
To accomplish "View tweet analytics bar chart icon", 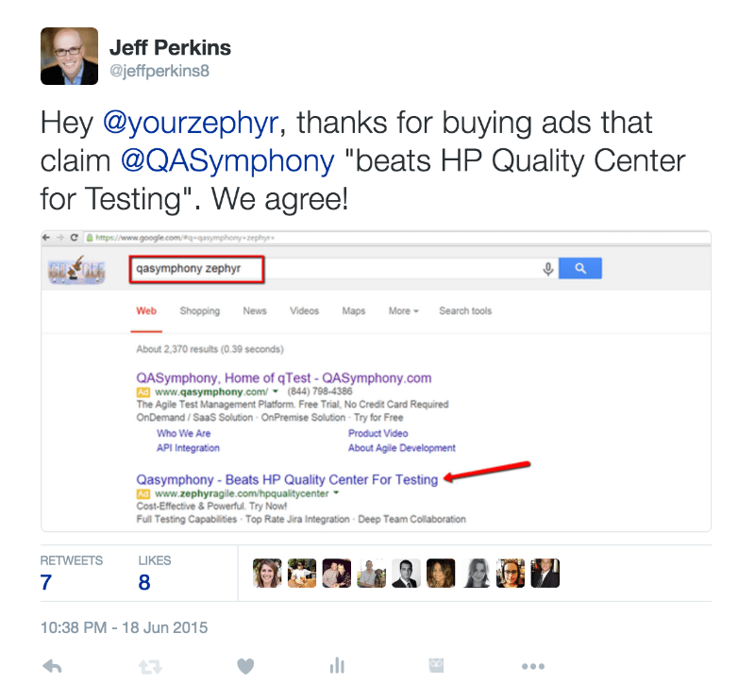I will pos(337,666).
